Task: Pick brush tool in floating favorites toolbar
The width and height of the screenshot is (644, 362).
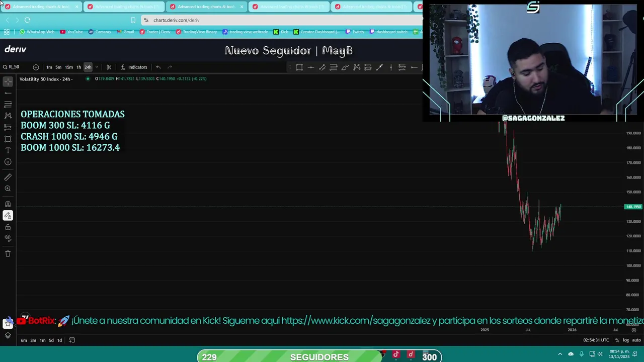Action: [345, 67]
